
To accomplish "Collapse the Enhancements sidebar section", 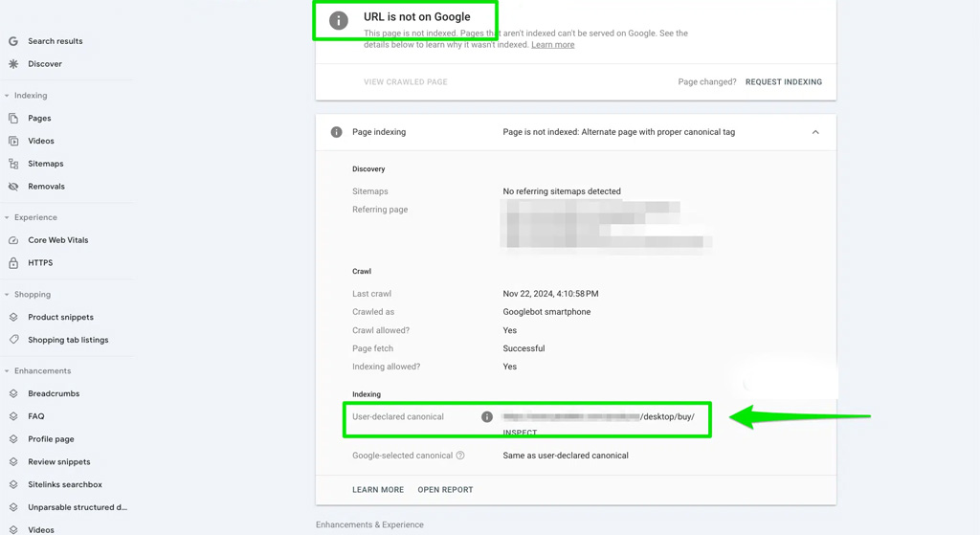I will tap(7, 371).
